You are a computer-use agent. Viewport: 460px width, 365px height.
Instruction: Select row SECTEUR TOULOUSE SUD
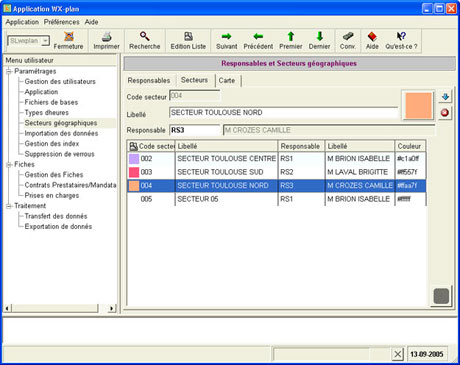(x=277, y=172)
